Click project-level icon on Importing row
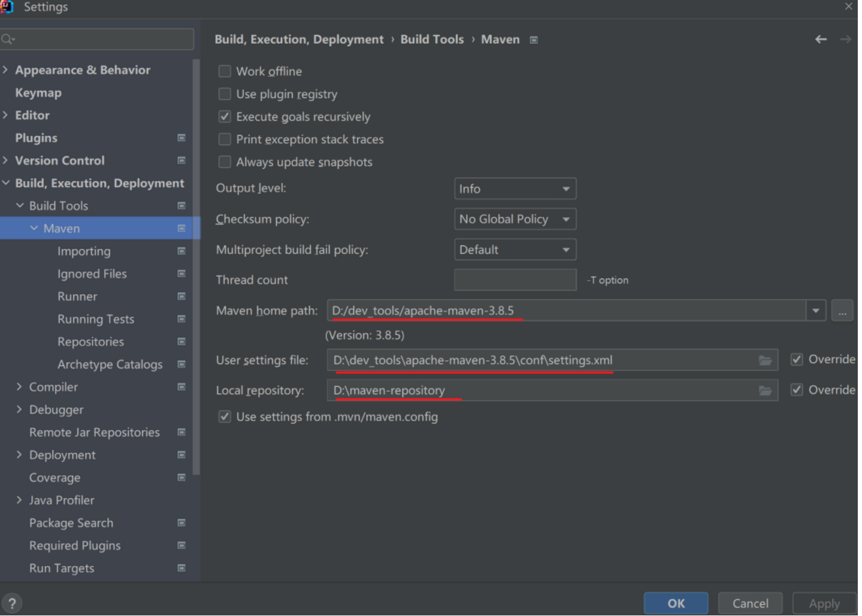The height and width of the screenshot is (616, 862). click(x=182, y=251)
